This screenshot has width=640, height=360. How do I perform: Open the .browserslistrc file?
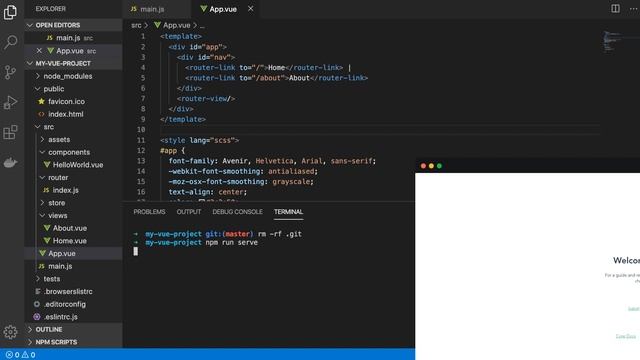(x=73, y=291)
